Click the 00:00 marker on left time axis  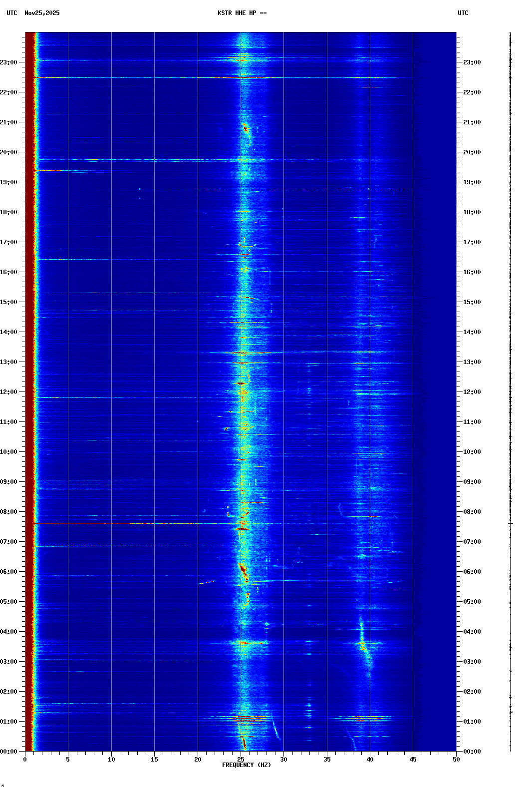point(9,752)
